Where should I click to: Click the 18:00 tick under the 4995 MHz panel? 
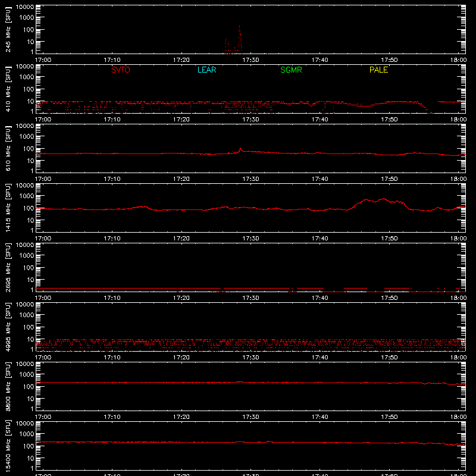pos(458,358)
